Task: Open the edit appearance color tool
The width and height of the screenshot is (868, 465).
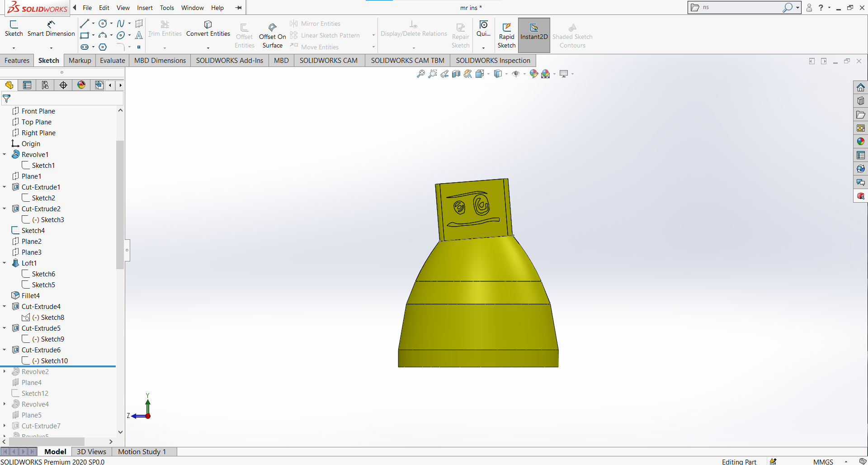Action: pos(534,74)
